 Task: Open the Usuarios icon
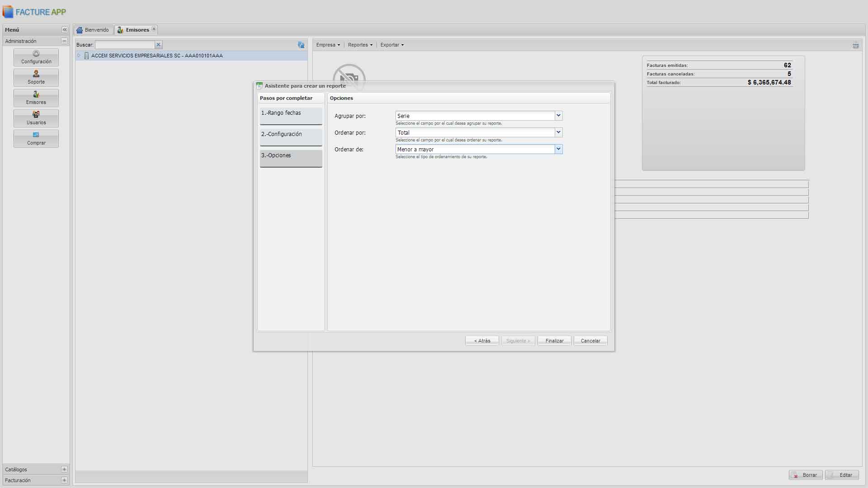point(36,115)
